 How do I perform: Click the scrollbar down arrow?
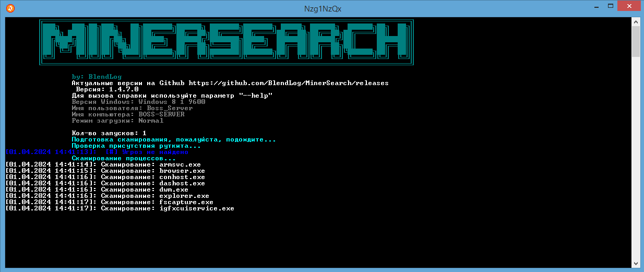coord(636,264)
